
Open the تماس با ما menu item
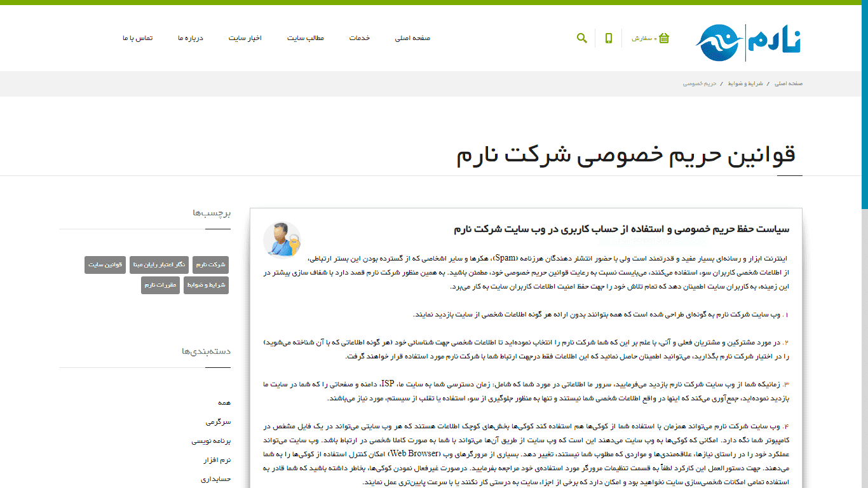click(x=138, y=38)
